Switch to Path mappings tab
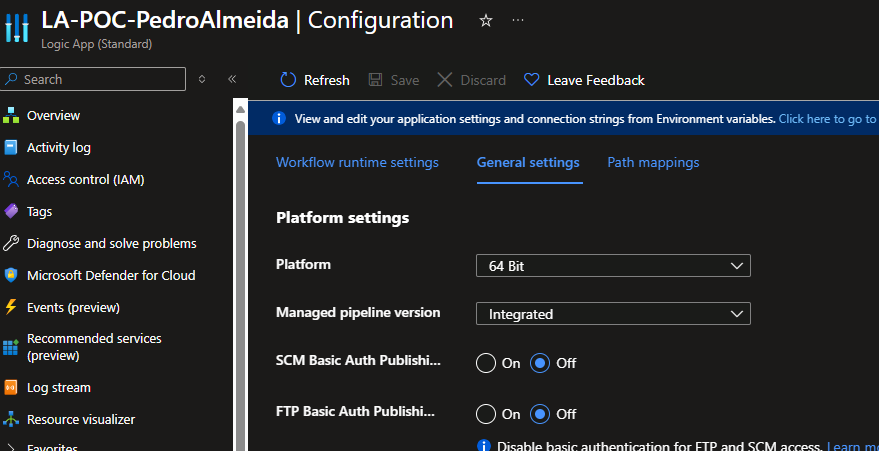 pyautogui.click(x=653, y=162)
